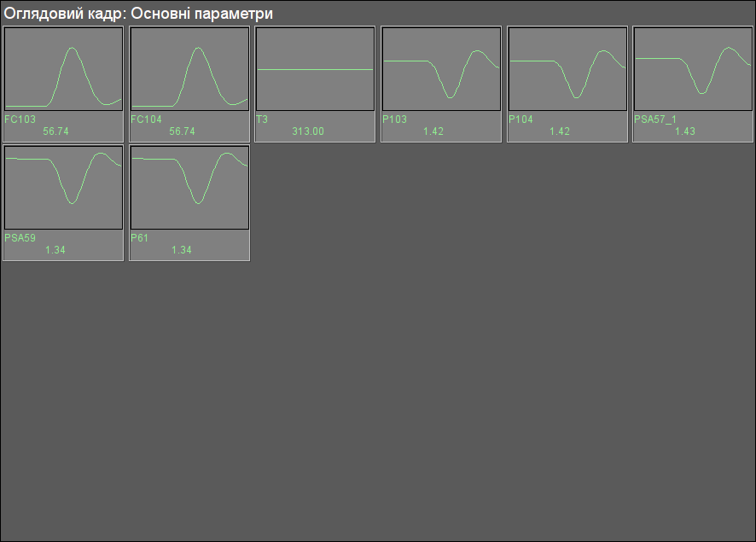Image resolution: width=756 pixels, height=542 pixels.
Task: Open the FC103 trend thumbnail graph
Action: tap(64, 69)
